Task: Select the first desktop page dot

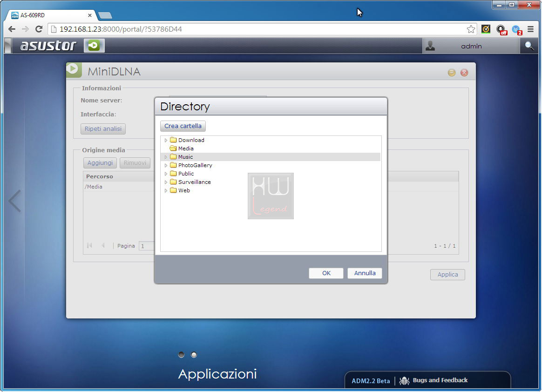Action: (x=181, y=355)
